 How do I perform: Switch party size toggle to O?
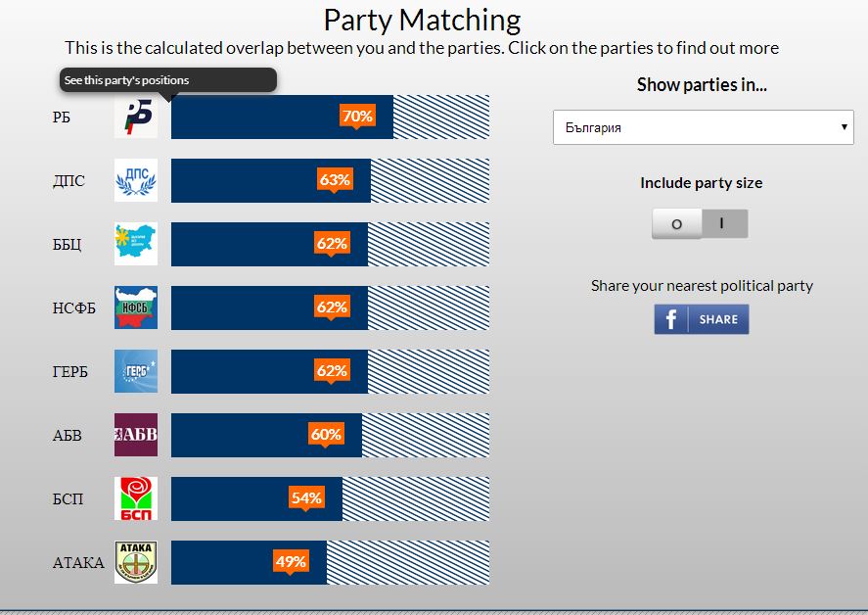tap(676, 224)
